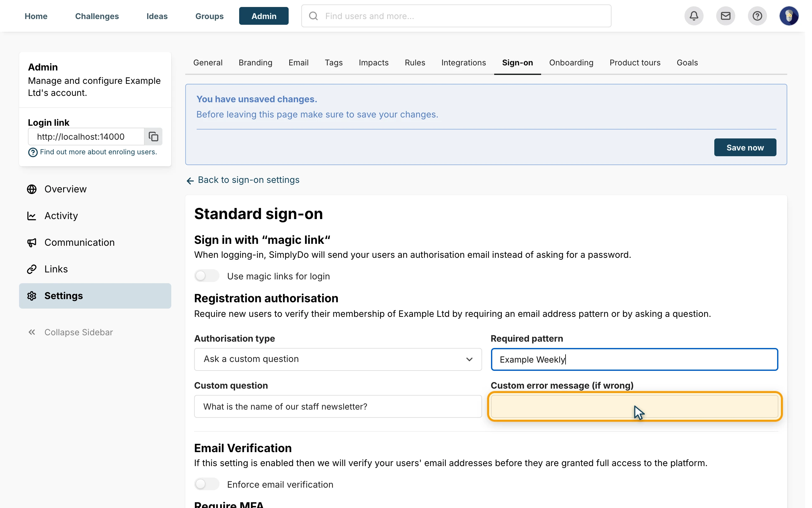Click the help circle icon beside enroling users
Screen dimensions: 812x508
pyautogui.click(x=33, y=152)
